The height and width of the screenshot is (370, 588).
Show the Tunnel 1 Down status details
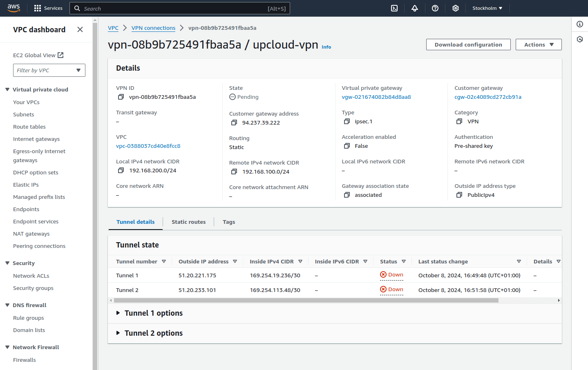click(391, 275)
